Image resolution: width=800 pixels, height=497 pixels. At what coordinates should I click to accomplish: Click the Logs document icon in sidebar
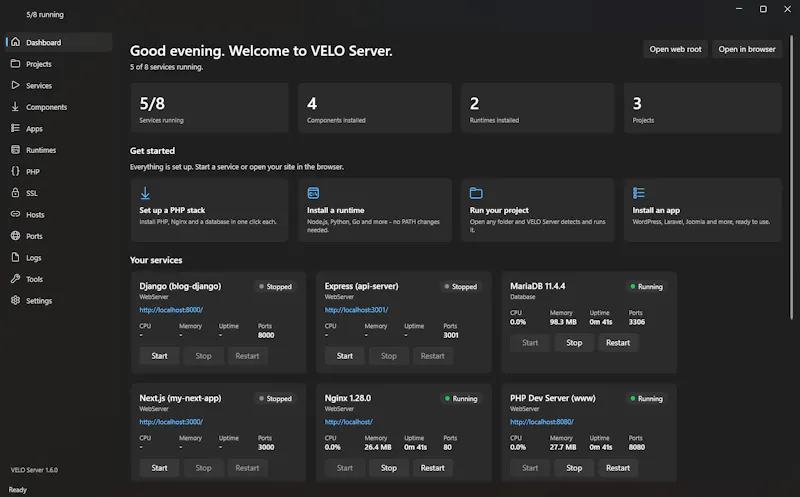(15, 257)
